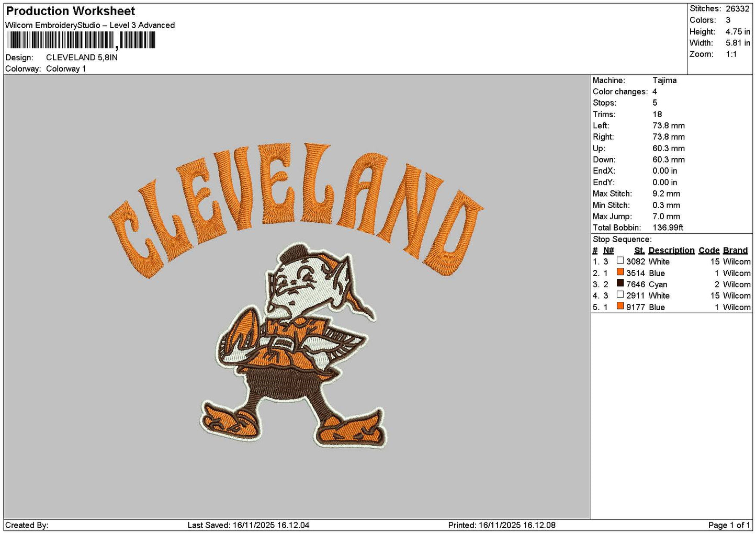Click the barcode under the worksheet title
The height and width of the screenshot is (534, 756).
pos(81,40)
